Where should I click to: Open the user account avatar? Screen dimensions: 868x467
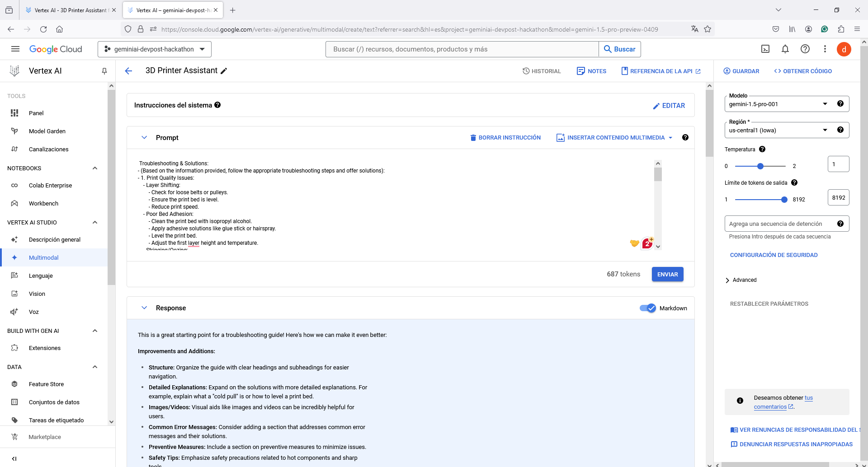pyautogui.click(x=844, y=49)
